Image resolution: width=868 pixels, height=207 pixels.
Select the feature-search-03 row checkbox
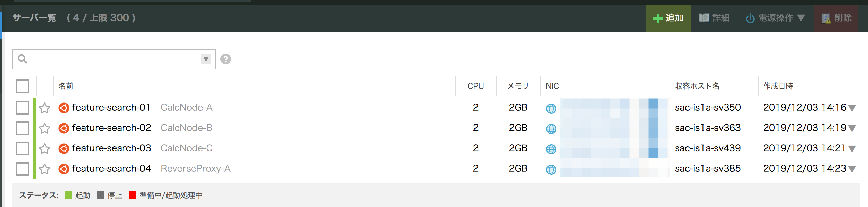click(x=22, y=149)
